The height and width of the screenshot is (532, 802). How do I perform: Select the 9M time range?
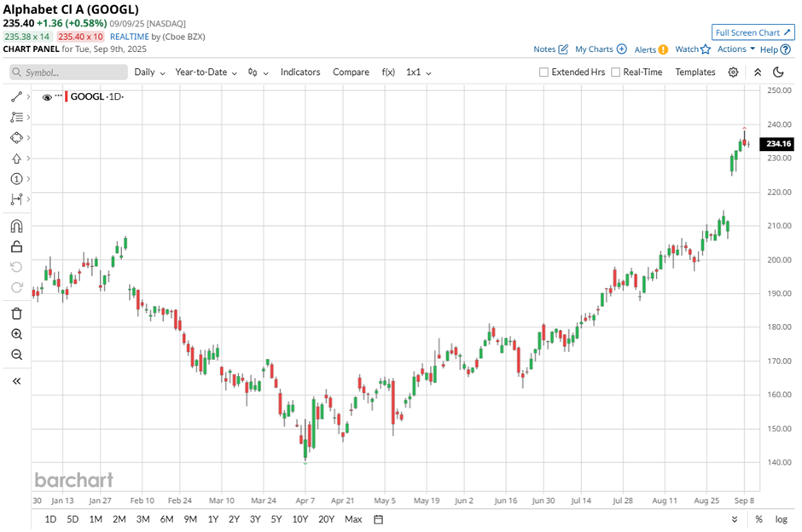[190, 519]
